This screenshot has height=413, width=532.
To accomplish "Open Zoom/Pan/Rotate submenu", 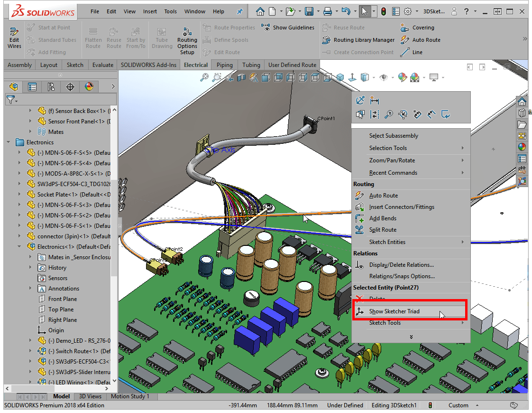I will (411, 160).
